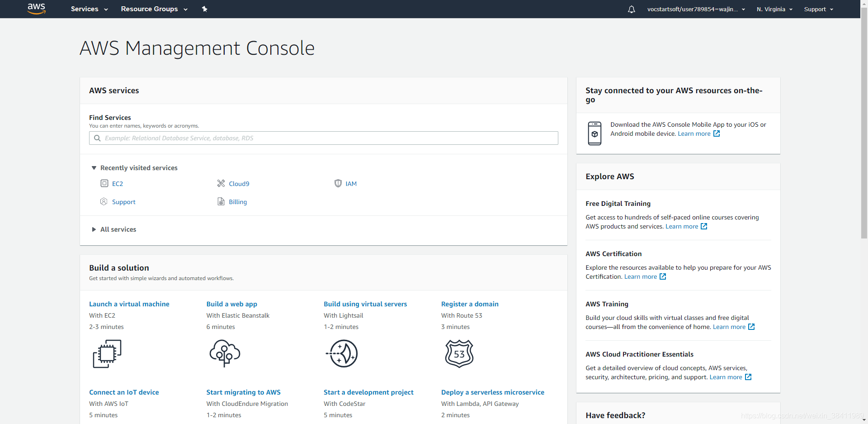This screenshot has height=424, width=868.
Task: Click the 'With Lightsail' text
Action: 344,315
